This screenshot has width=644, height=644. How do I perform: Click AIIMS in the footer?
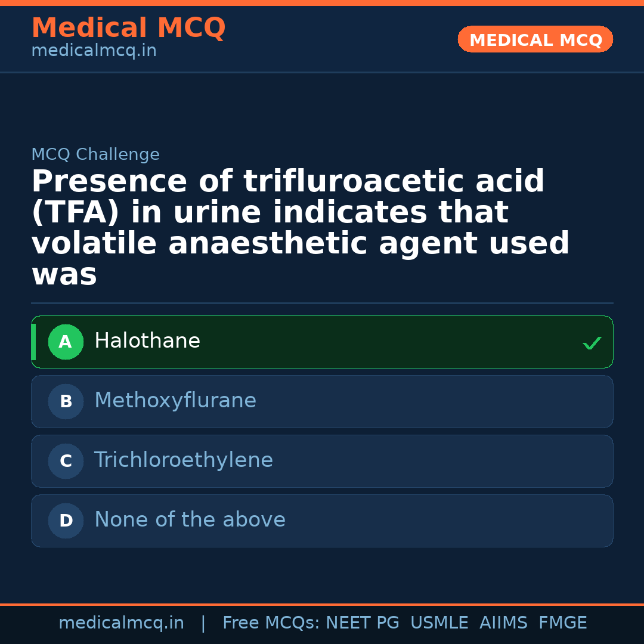[x=503, y=623]
